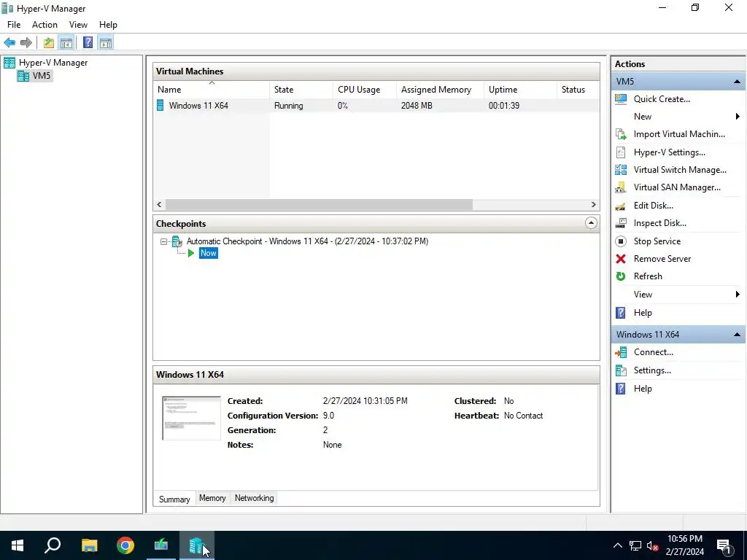This screenshot has width=747, height=560.
Task: Collapse the Automatic Checkpoint tree node
Action: pyautogui.click(x=163, y=242)
